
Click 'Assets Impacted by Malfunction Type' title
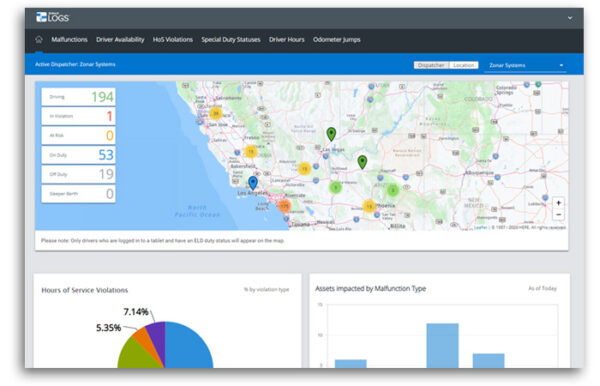point(370,288)
